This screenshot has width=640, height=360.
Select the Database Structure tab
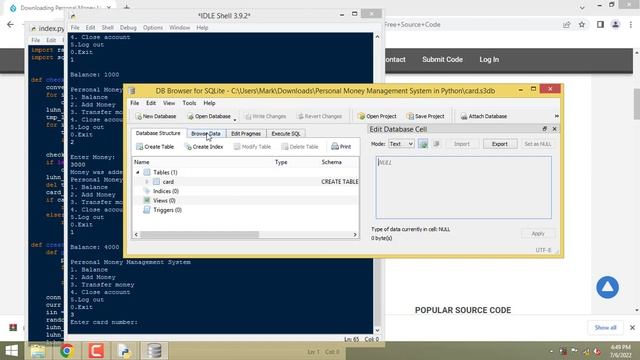click(158, 133)
